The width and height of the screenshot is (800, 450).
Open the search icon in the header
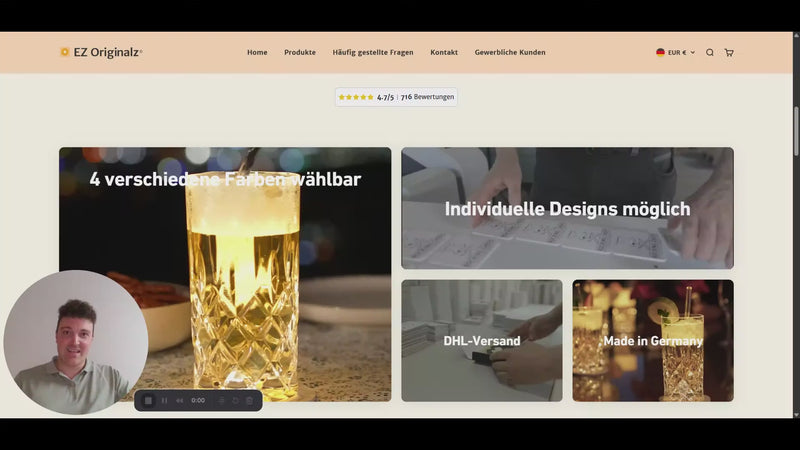(x=710, y=52)
